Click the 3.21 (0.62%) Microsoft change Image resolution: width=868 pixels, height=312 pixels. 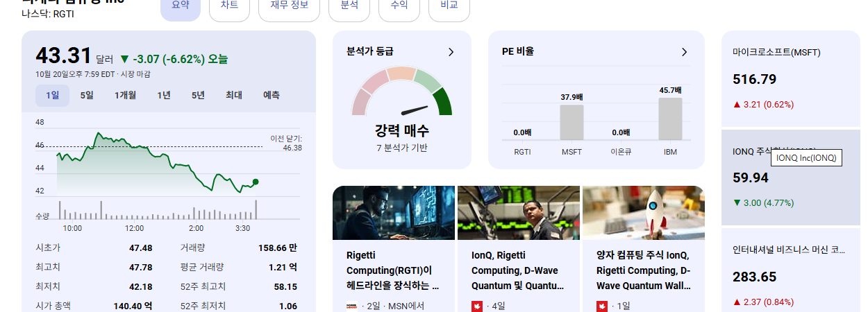click(x=763, y=105)
